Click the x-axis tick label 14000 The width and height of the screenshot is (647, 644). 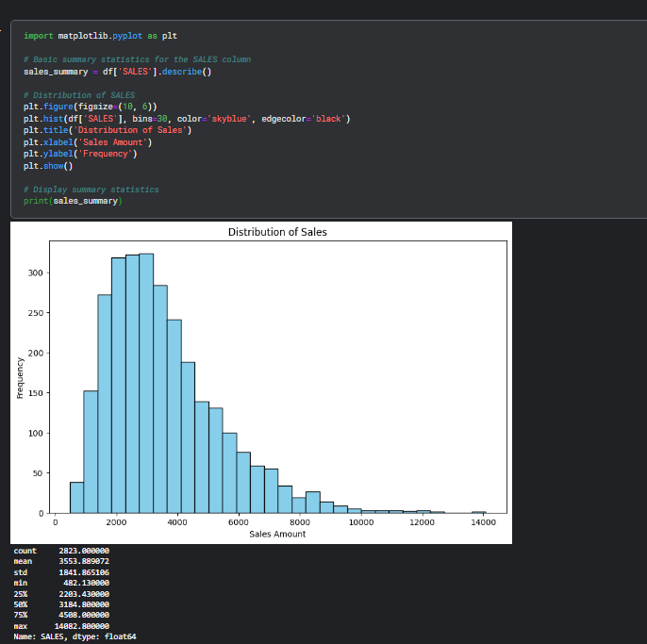point(483,522)
